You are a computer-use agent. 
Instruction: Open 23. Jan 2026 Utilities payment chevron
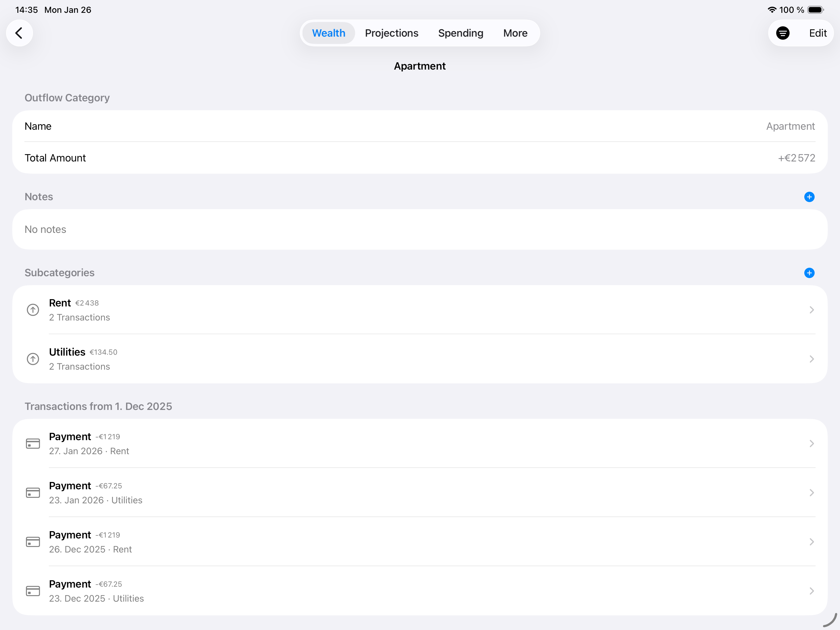tap(812, 493)
